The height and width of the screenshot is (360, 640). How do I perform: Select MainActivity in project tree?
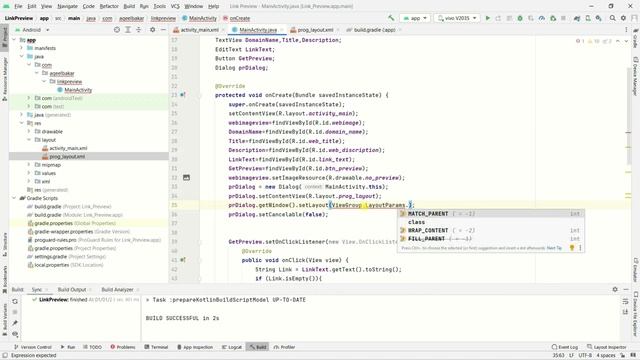[x=78, y=90]
